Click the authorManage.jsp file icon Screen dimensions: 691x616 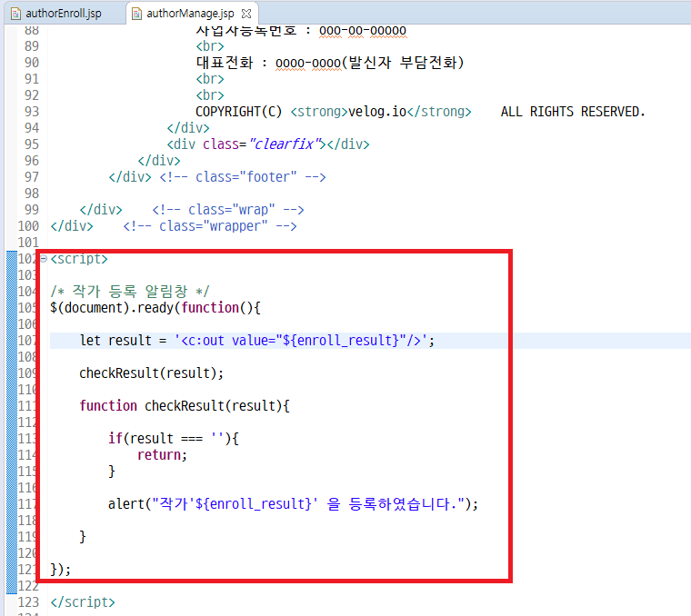137,15
